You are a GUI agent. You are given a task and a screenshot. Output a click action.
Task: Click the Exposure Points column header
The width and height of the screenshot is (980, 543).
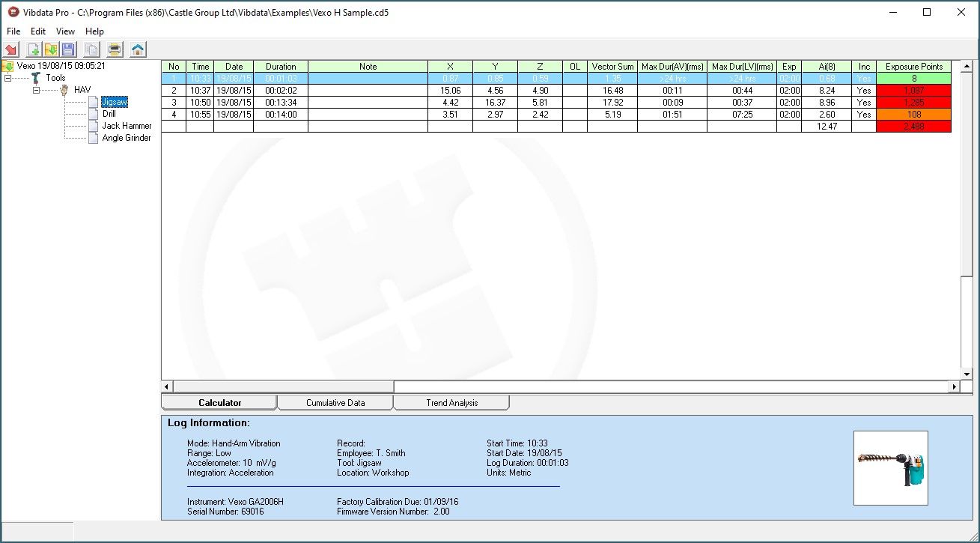(x=913, y=67)
